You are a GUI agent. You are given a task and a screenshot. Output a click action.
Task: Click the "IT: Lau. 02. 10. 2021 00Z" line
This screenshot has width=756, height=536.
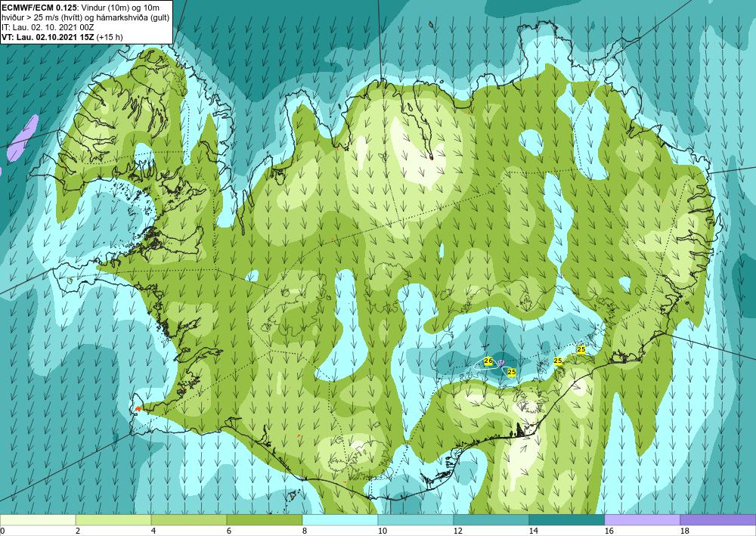point(46,27)
